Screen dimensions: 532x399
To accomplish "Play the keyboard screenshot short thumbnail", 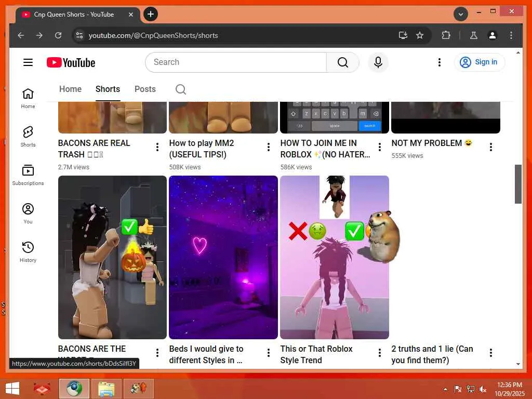I will (334, 117).
